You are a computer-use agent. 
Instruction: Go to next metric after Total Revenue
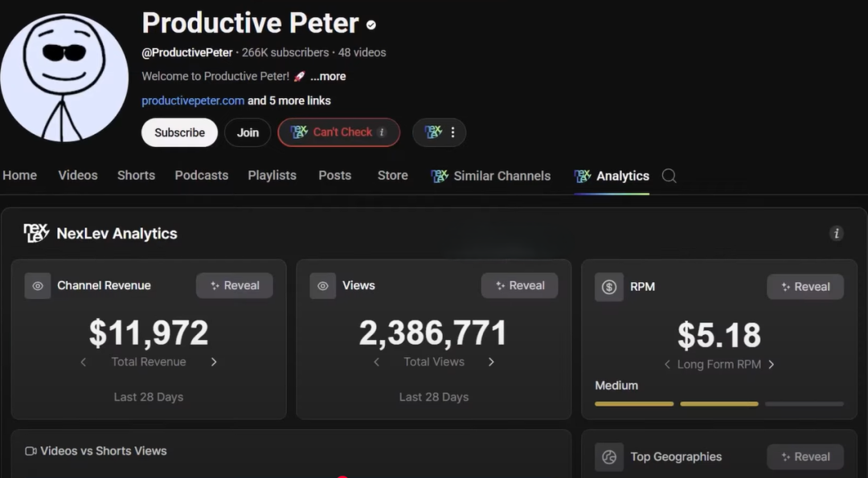(x=214, y=362)
